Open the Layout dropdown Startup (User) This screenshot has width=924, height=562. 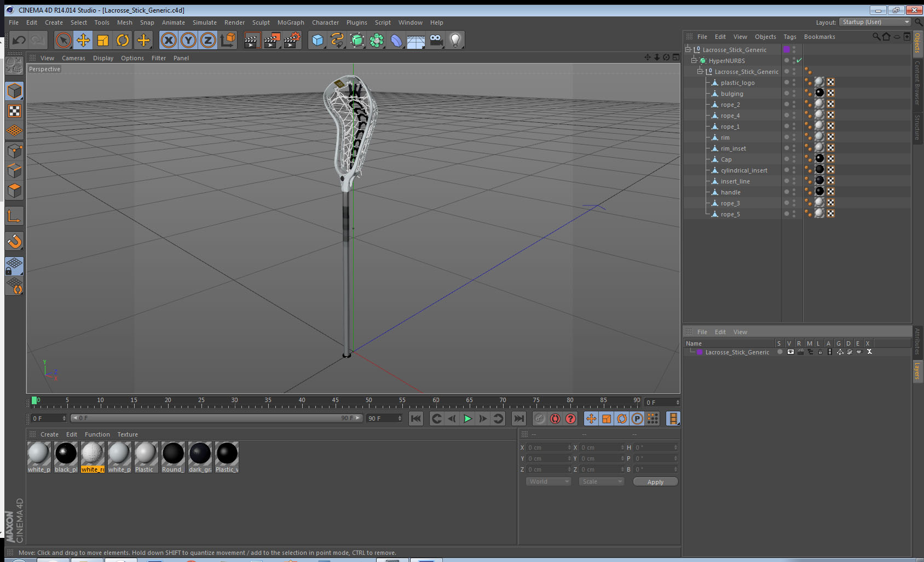click(x=875, y=22)
